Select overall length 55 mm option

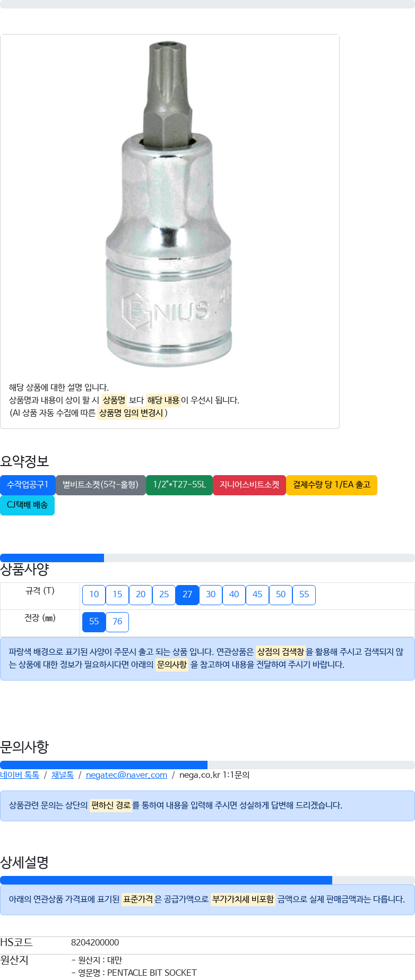click(94, 622)
